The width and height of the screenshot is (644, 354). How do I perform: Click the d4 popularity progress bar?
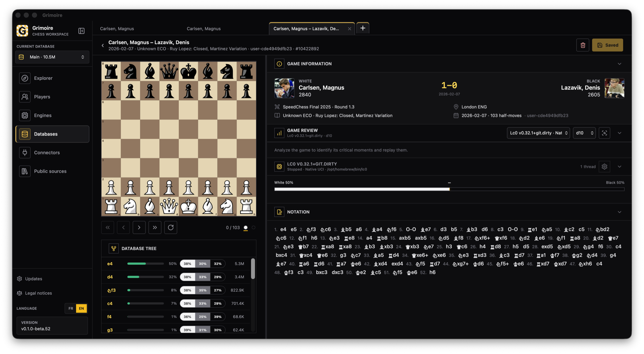click(x=146, y=277)
